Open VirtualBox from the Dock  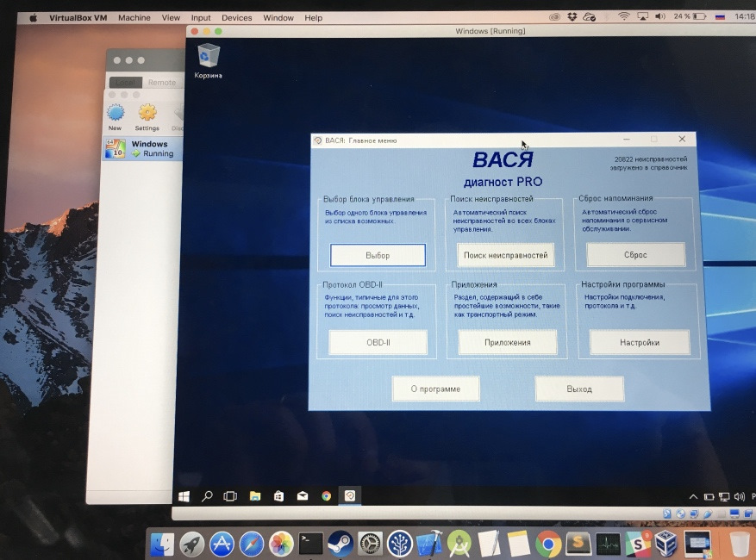(x=667, y=544)
